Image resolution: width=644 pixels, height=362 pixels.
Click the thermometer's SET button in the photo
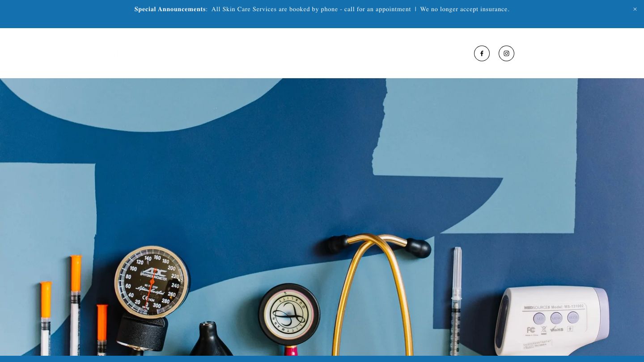pyautogui.click(x=539, y=319)
